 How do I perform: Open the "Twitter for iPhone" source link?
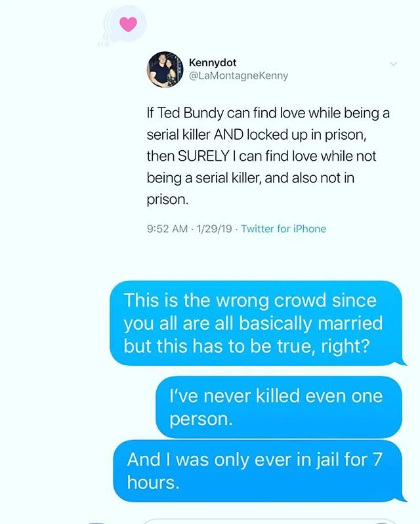click(283, 229)
